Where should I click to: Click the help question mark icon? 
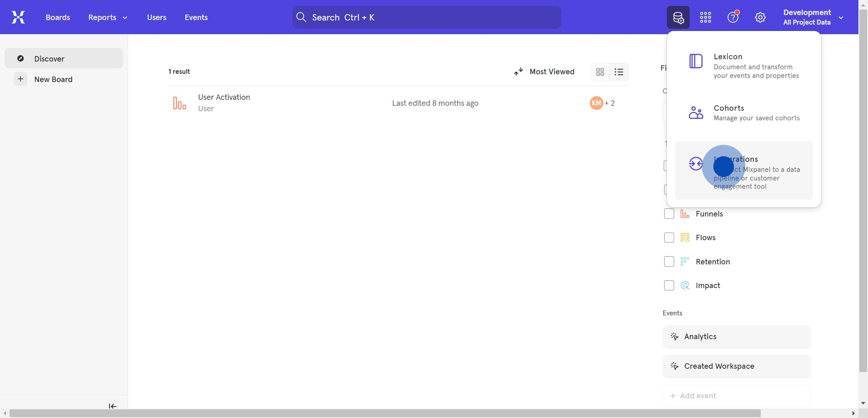[x=733, y=17]
